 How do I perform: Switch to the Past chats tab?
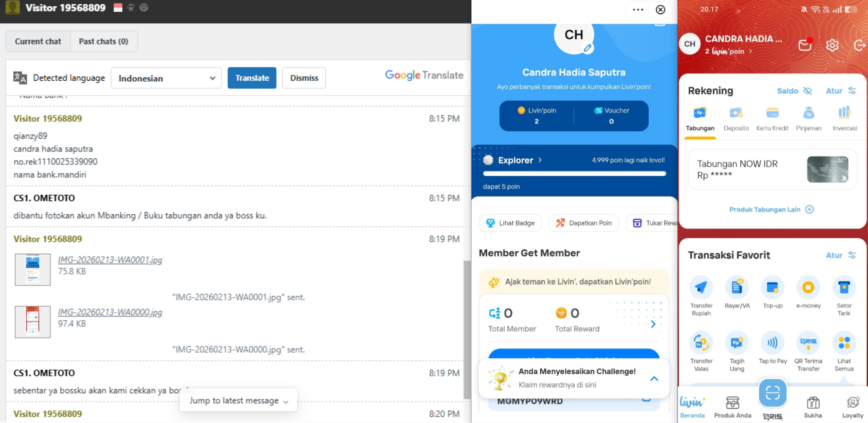click(104, 42)
